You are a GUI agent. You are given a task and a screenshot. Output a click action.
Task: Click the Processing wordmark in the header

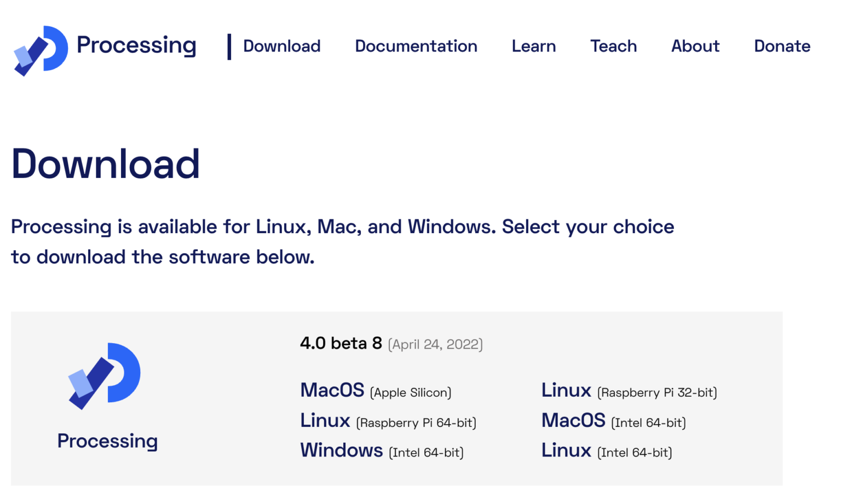136,45
